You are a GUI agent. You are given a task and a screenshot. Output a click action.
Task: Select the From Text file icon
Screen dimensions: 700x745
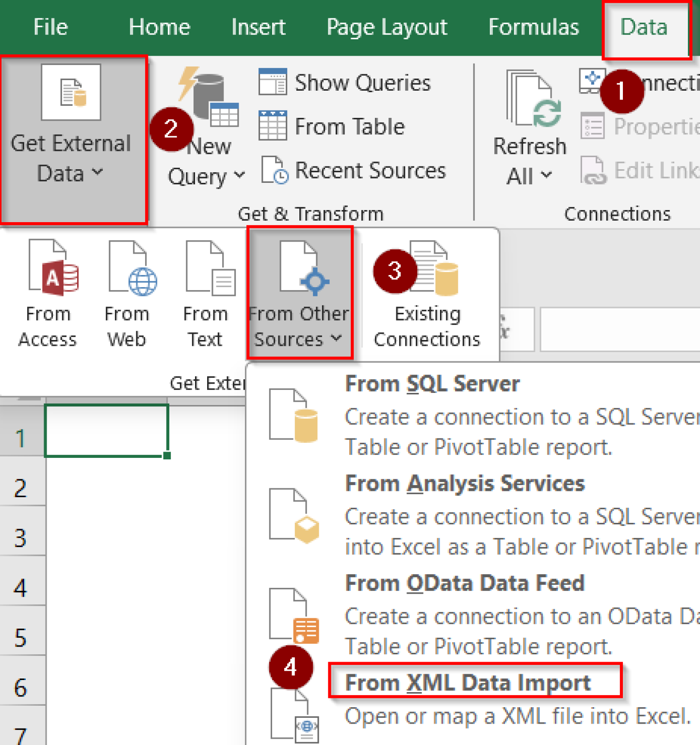pyautogui.click(x=210, y=268)
